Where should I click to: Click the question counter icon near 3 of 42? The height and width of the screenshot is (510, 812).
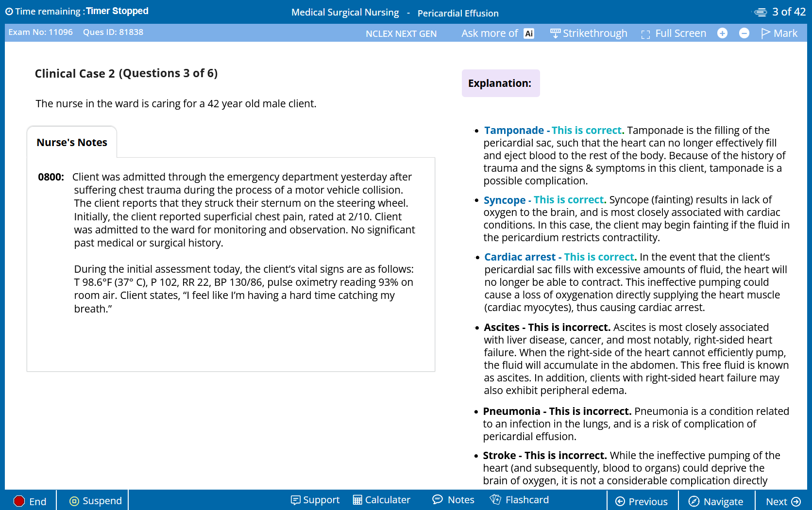pos(761,12)
